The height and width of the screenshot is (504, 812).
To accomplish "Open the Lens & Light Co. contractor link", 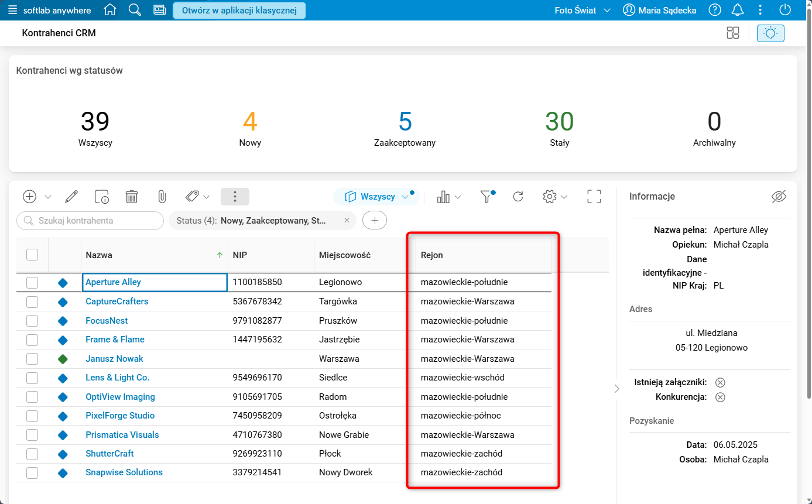I will pos(118,378).
